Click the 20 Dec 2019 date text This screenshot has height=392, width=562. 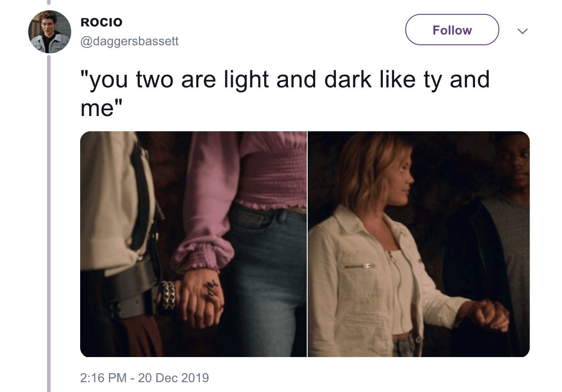[x=173, y=377]
